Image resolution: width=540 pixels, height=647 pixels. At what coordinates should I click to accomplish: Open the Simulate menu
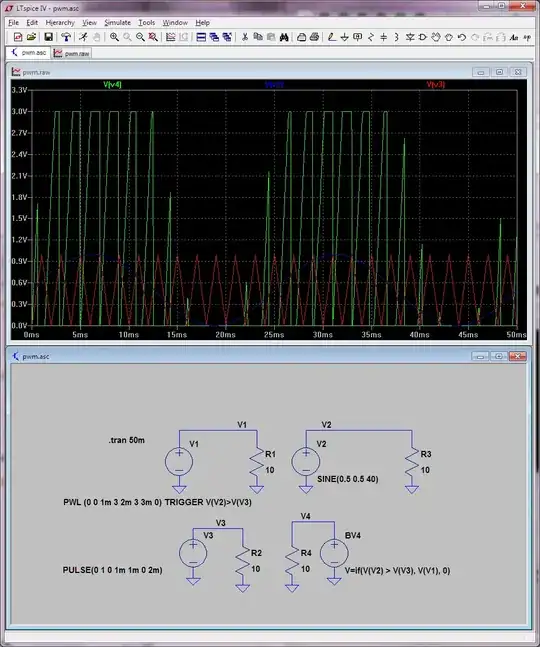(118, 23)
